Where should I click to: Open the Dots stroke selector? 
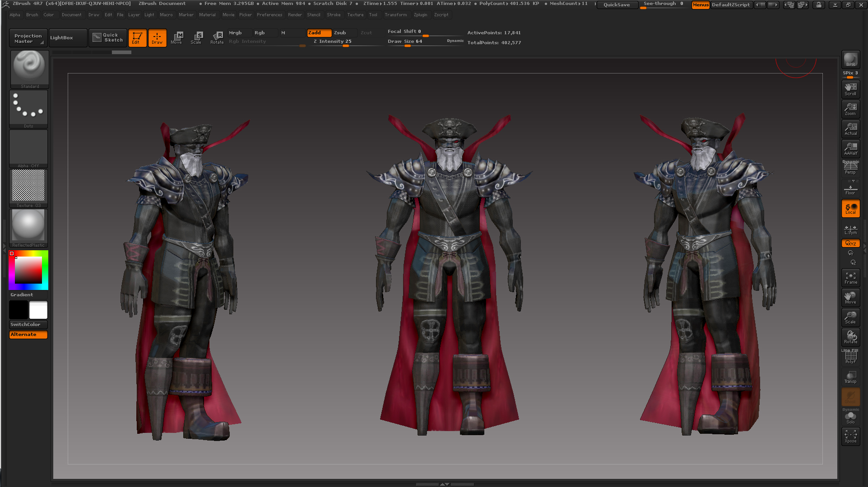(x=28, y=109)
